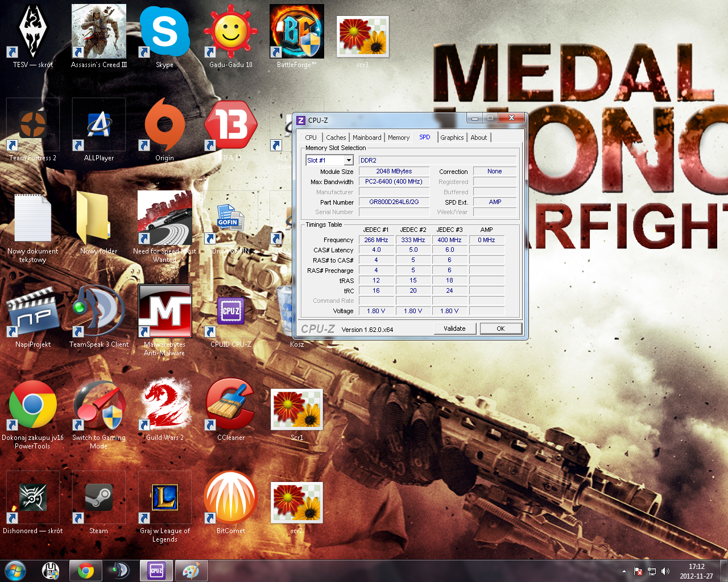
Task: Switch to the CPU tab in CPU-Z
Action: [x=311, y=138]
